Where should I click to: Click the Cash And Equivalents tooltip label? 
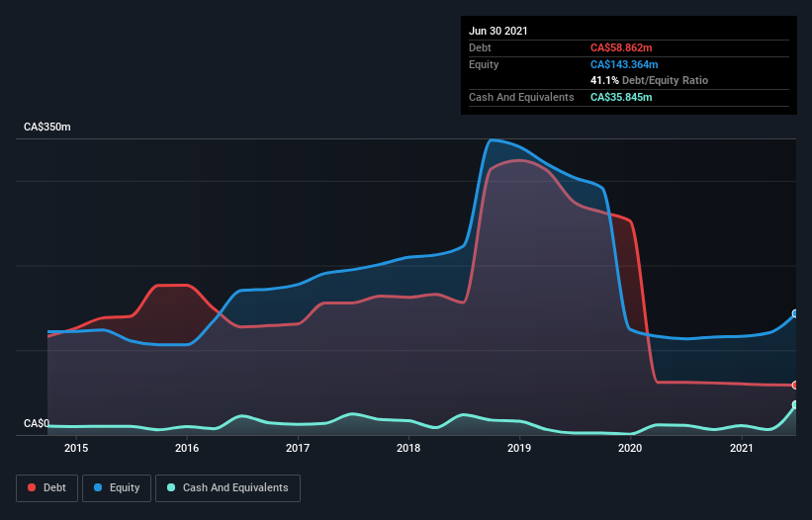[521, 97]
